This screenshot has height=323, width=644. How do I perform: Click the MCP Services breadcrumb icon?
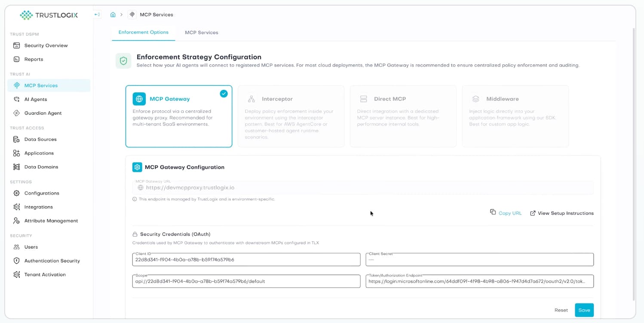tap(132, 15)
